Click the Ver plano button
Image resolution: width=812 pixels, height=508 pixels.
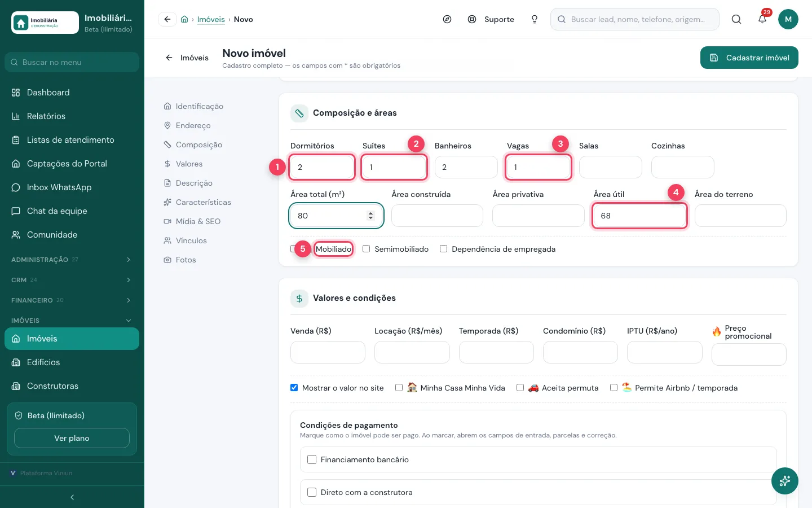[72, 438]
